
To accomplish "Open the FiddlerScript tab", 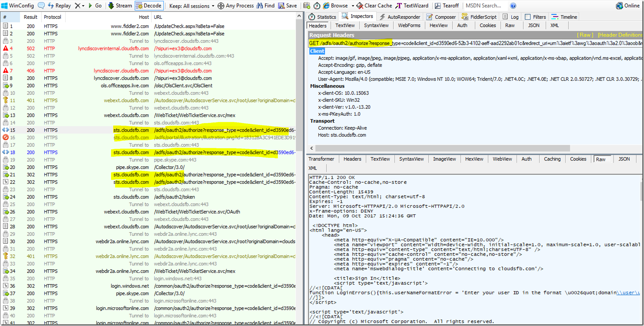I will click(479, 17).
